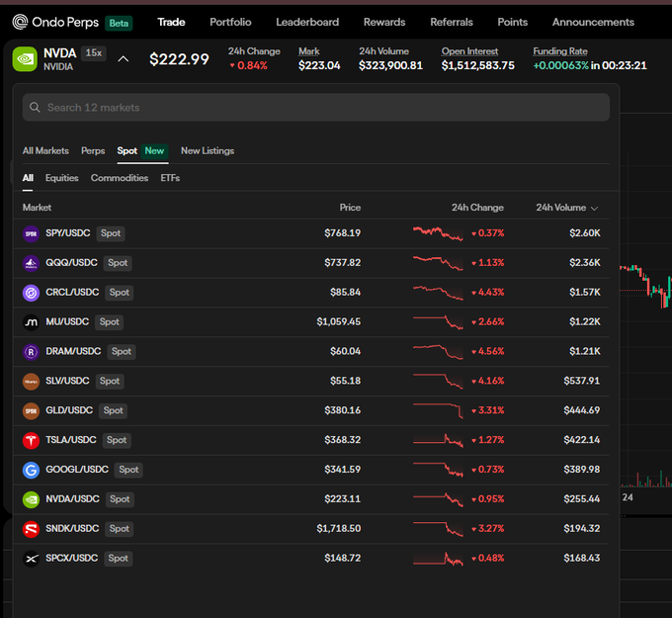Click the Funding Rate label
This screenshot has height=618, width=672.
[560, 51]
